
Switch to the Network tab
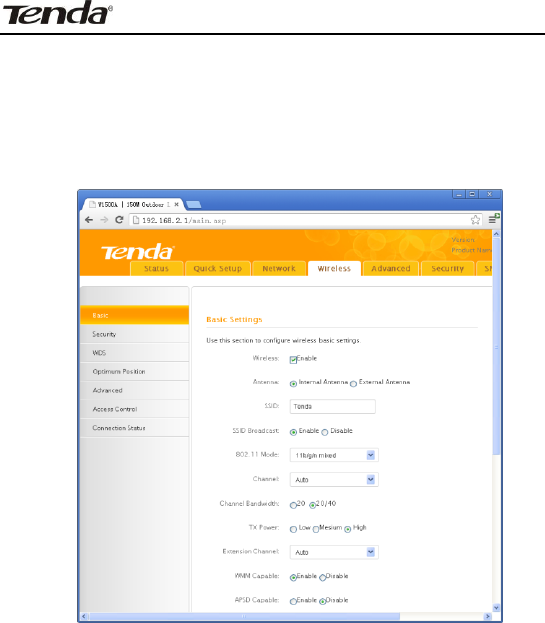[279, 269]
